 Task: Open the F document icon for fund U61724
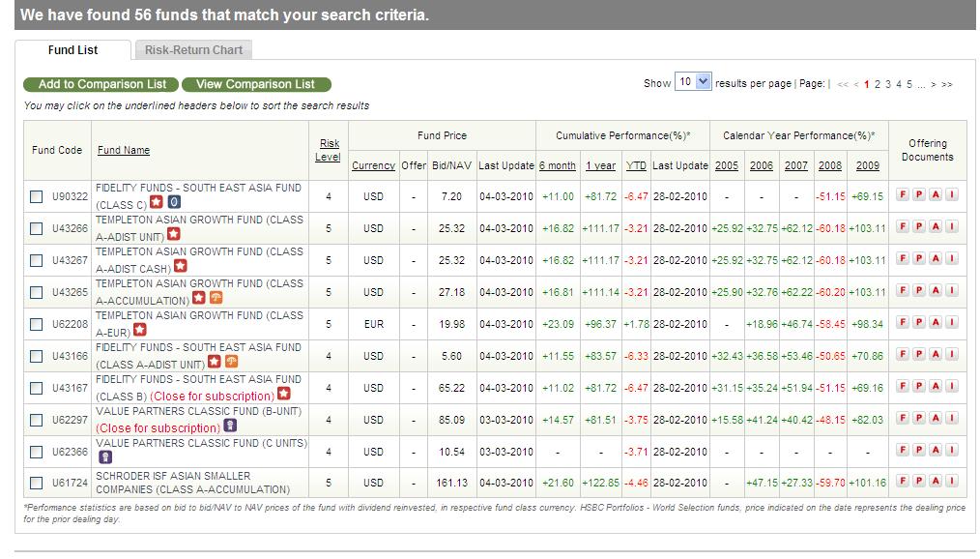pos(902,481)
